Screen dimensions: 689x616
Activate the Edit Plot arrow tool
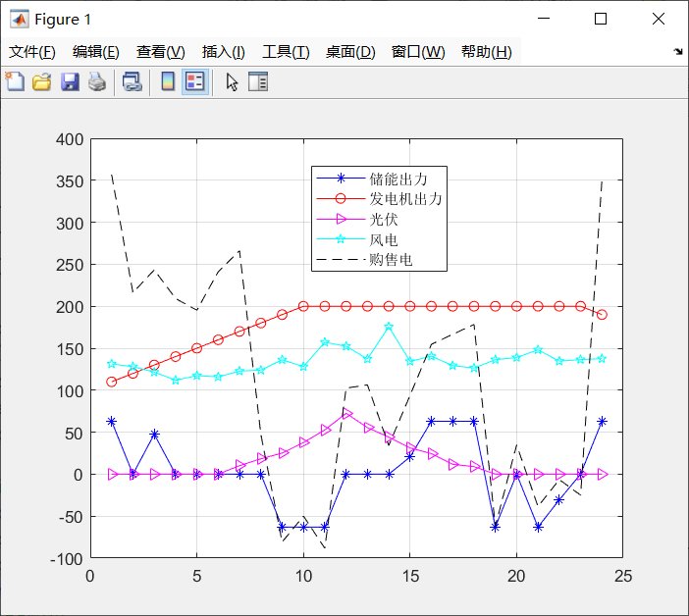pos(232,82)
